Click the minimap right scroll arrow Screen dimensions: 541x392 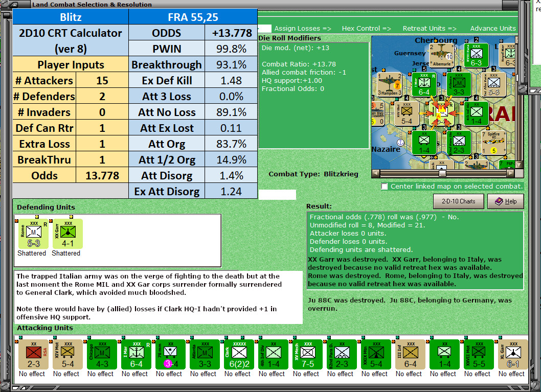[511, 173]
